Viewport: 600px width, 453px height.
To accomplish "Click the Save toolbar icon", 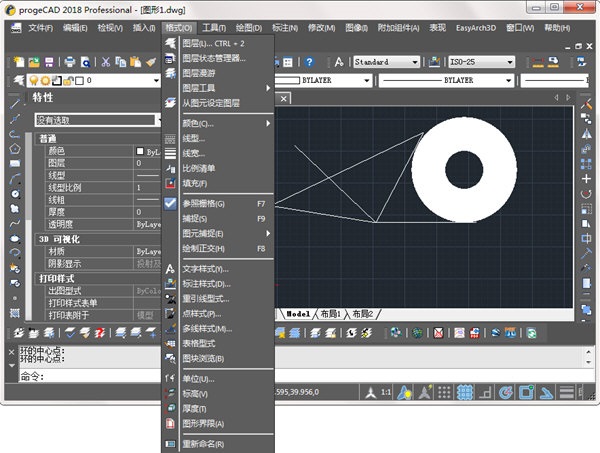I will (x=49, y=62).
